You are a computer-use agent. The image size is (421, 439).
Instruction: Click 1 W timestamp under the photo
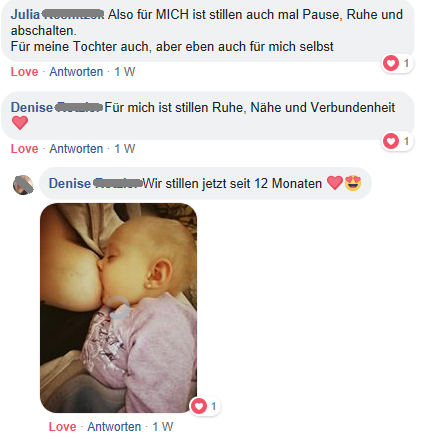[163, 427]
